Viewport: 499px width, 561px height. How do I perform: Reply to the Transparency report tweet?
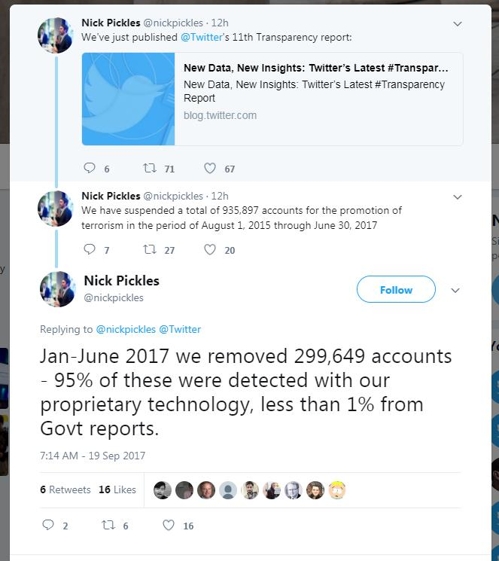89,168
